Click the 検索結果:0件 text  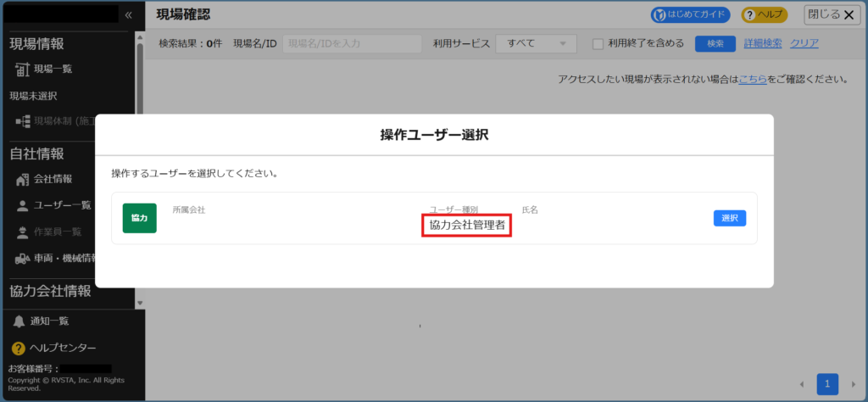191,44
